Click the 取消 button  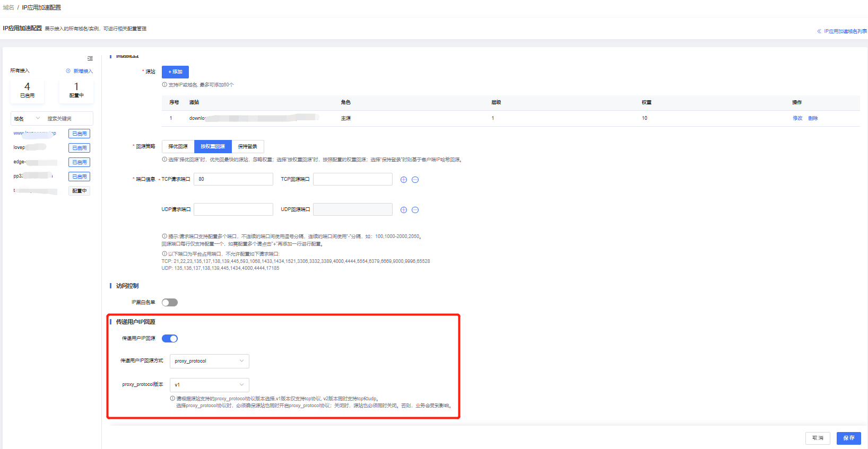tap(818, 438)
